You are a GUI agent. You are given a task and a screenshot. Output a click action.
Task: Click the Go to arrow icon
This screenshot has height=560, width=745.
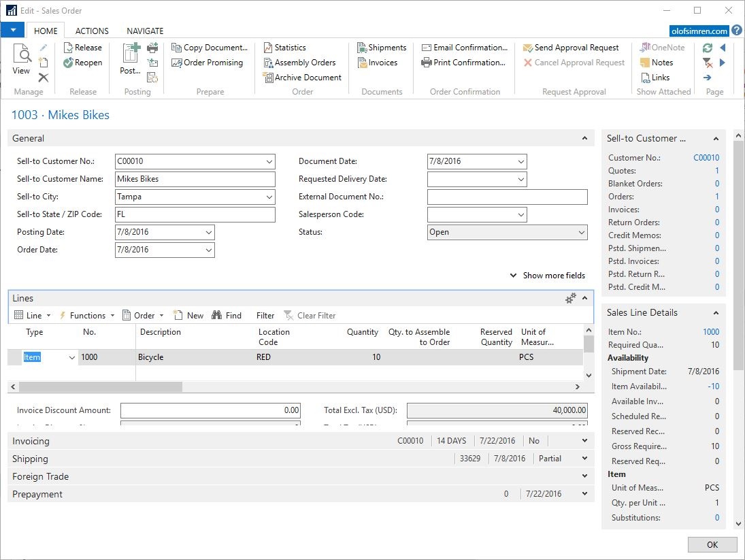(x=708, y=78)
